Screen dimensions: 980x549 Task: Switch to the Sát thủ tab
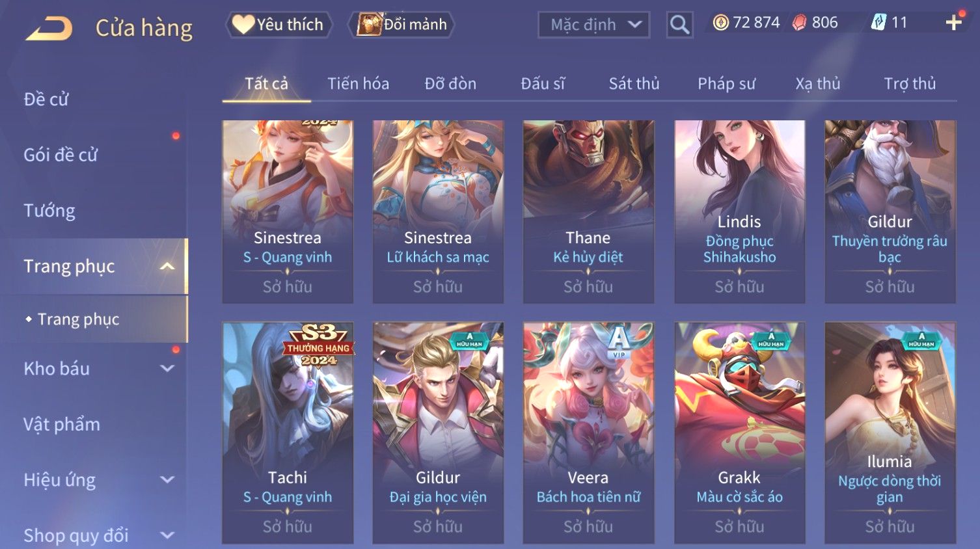click(634, 83)
